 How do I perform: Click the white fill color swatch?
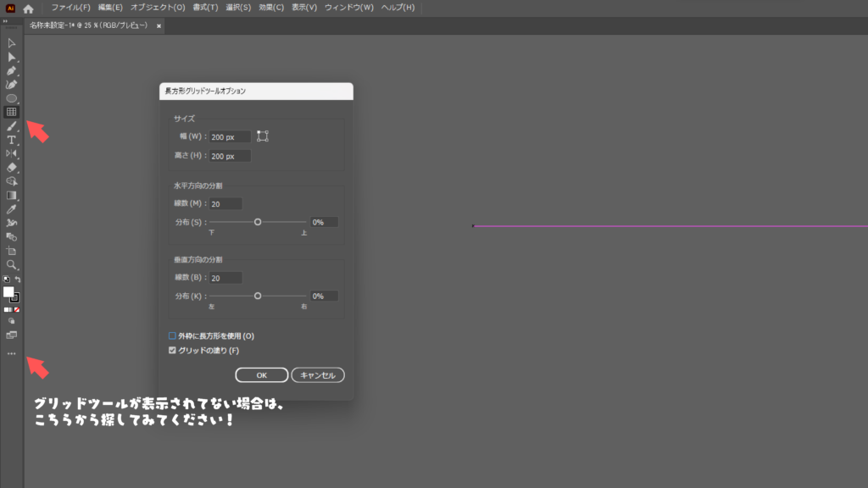8,291
